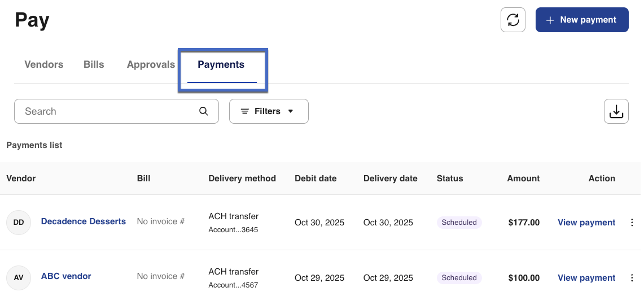Click the DD vendor avatar

coord(19,223)
